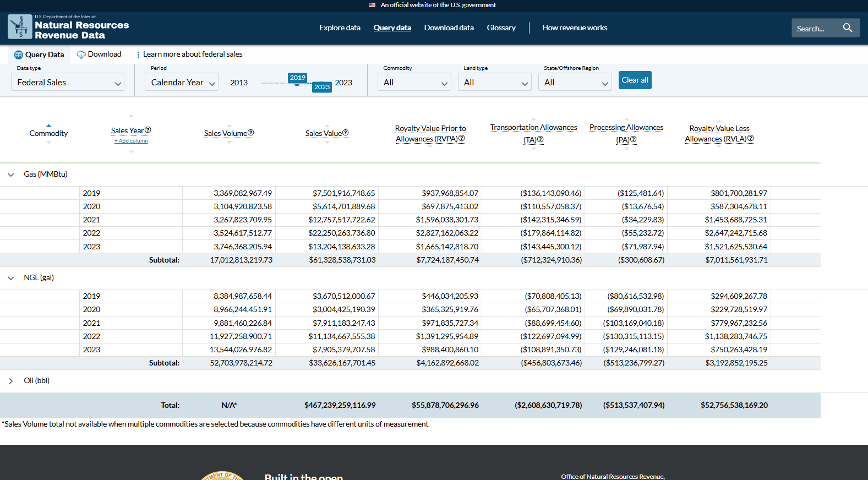Collapse the Gas (MMBtu) group
This screenshot has height=480, width=868.
(11, 174)
